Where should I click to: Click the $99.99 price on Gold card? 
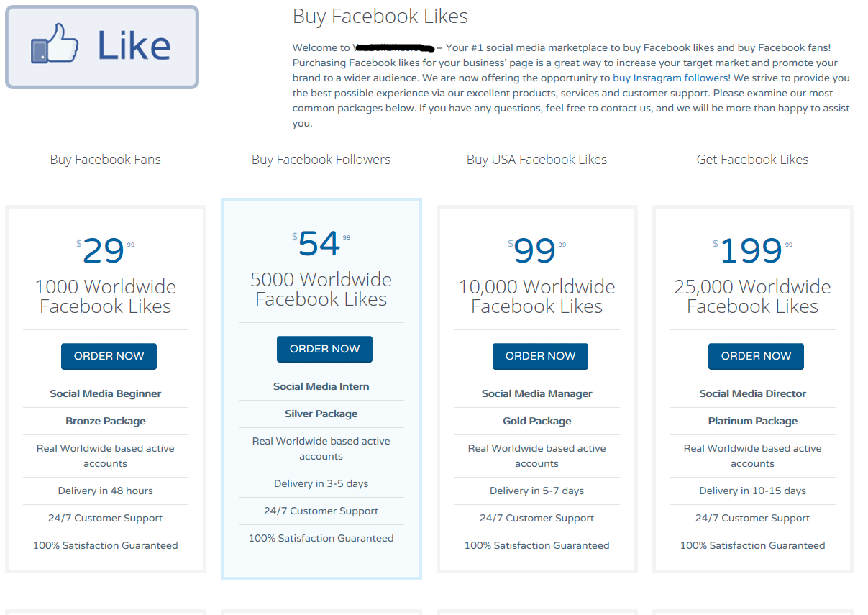[x=536, y=251]
